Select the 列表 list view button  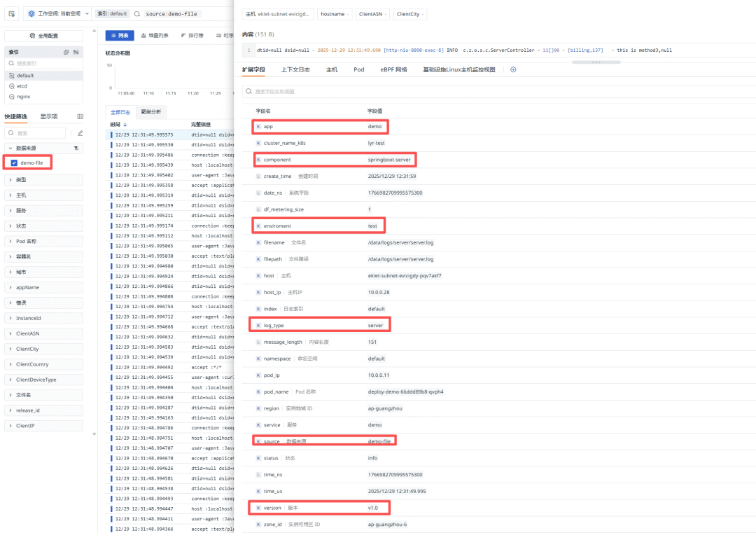(120, 36)
